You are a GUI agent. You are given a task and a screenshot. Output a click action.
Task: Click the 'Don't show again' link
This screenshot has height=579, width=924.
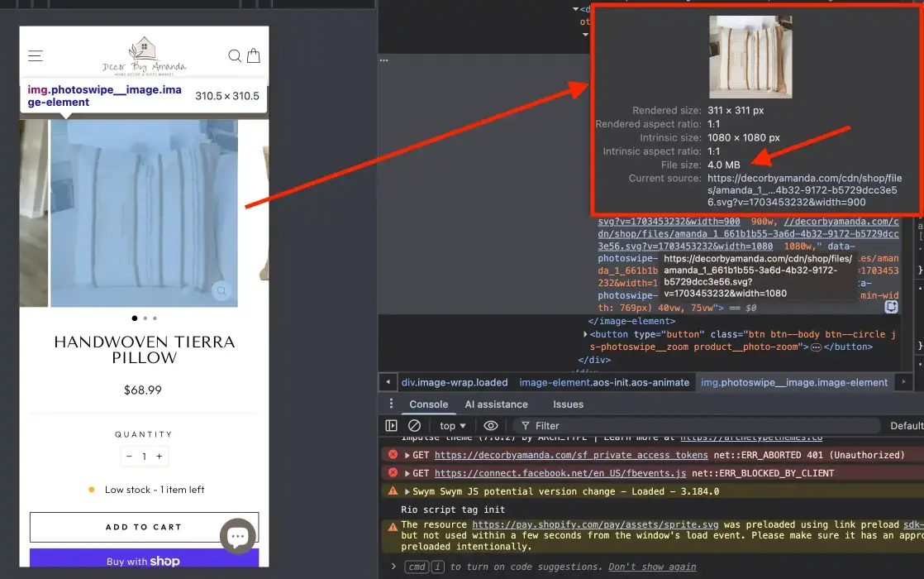coord(652,567)
